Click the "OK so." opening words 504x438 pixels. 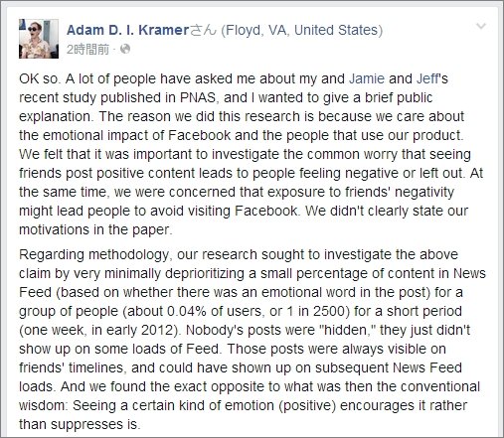coord(40,78)
